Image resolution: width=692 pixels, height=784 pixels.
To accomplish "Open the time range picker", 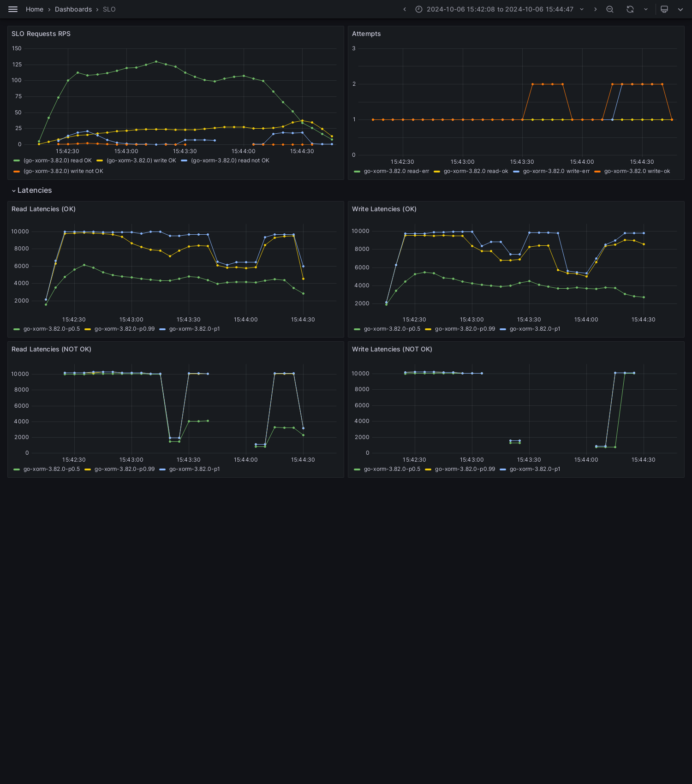I will coord(500,9).
